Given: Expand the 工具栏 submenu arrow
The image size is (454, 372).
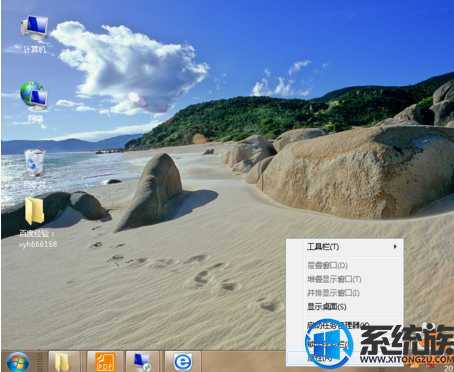Looking at the screenshot, I should [395, 247].
